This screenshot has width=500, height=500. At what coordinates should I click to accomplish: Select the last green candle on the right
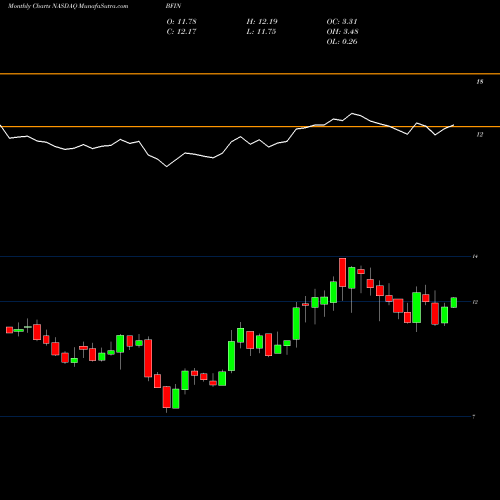tap(454, 302)
